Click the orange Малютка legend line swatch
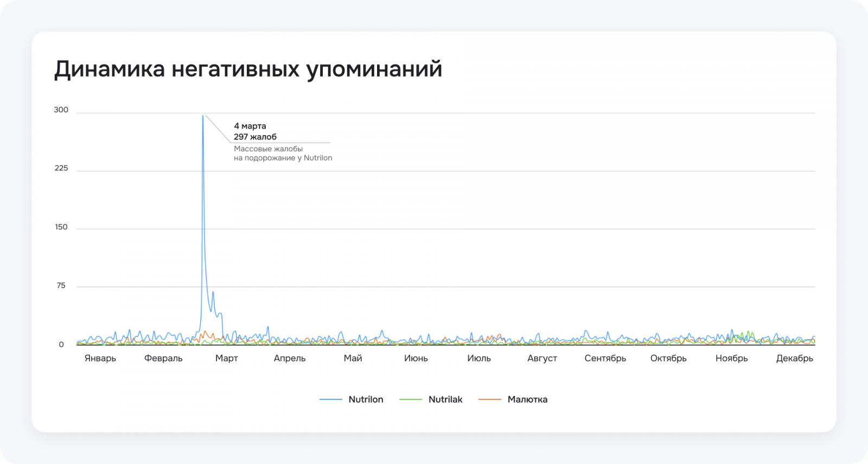868x464 pixels. [x=489, y=399]
